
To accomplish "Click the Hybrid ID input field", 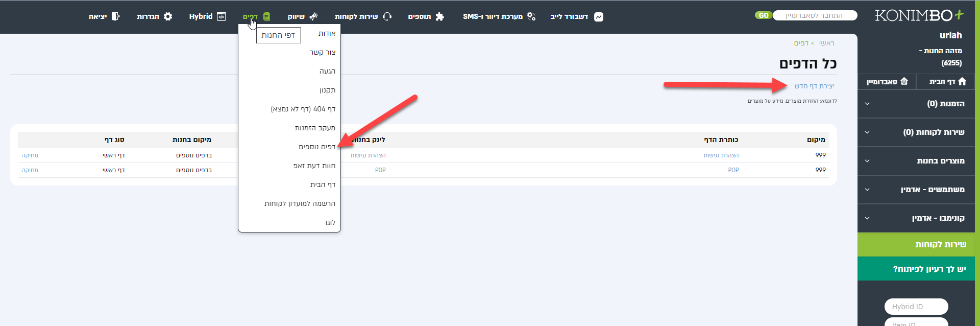I will point(916,307).
